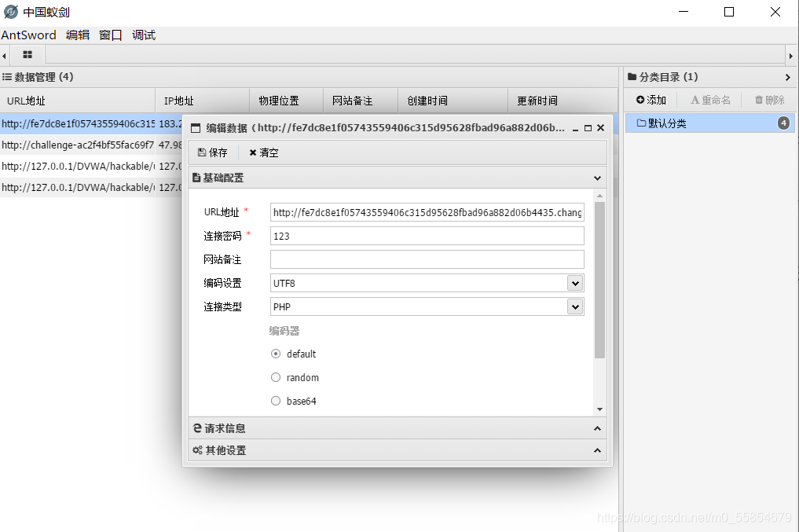Expand the 其他设置 section
The image size is (799, 532).
click(x=597, y=450)
